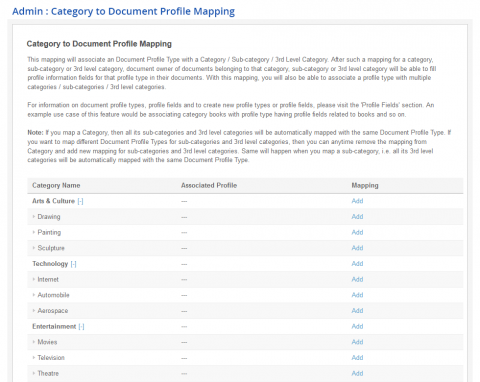Image resolution: width=480 pixels, height=382 pixels.
Task: Expand the Automobile sub-category arrow
Action: (34, 295)
